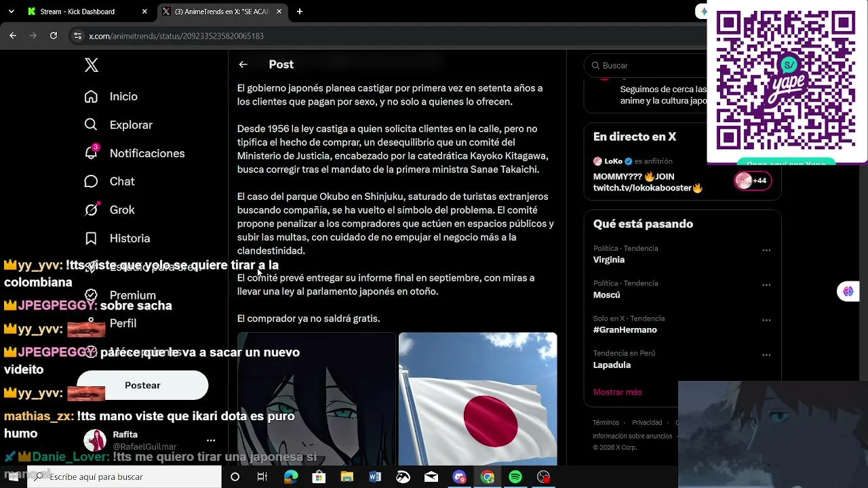Open OBS Studio from the taskbar
This screenshot has width=868, height=488.
click(543, 477)
